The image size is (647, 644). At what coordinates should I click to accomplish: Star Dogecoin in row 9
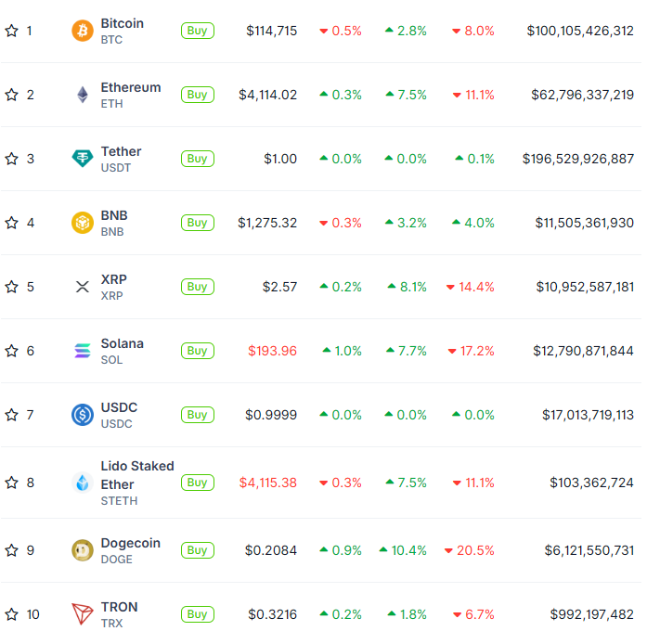11,550
